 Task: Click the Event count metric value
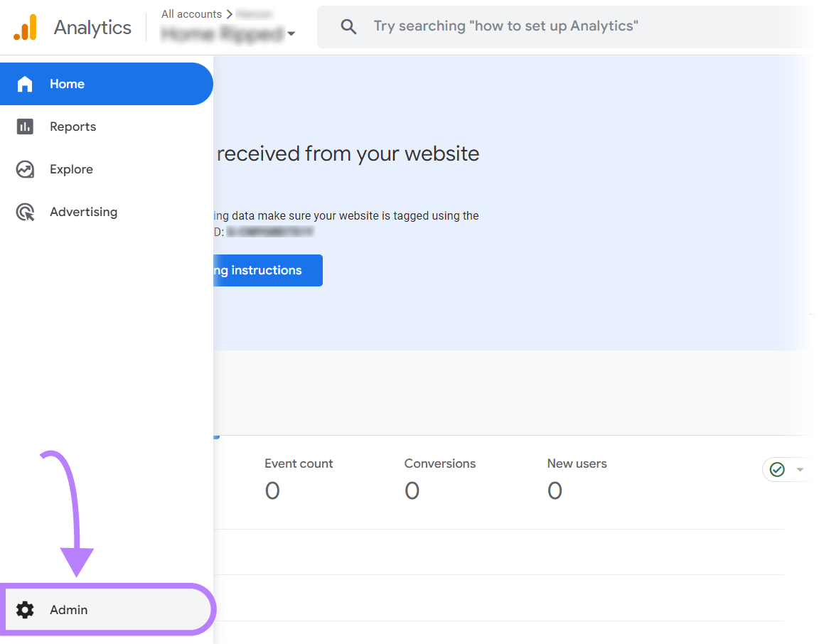(272, 490)
